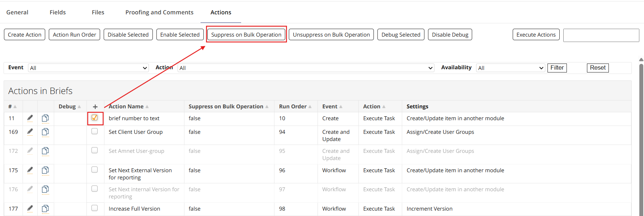Copy action 175 Set Next External Version

[x=45, y=170]
